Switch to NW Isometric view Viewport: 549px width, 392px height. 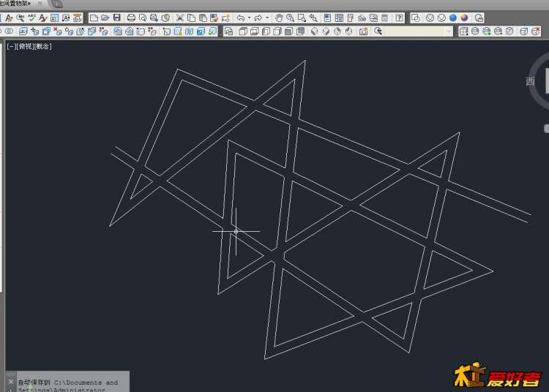pos(349,31)
